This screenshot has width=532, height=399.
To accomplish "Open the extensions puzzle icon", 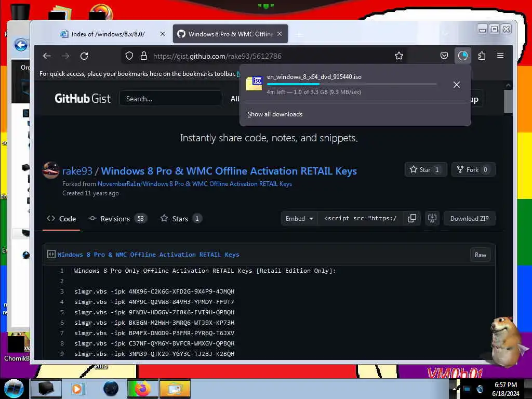I will (482, 56).
